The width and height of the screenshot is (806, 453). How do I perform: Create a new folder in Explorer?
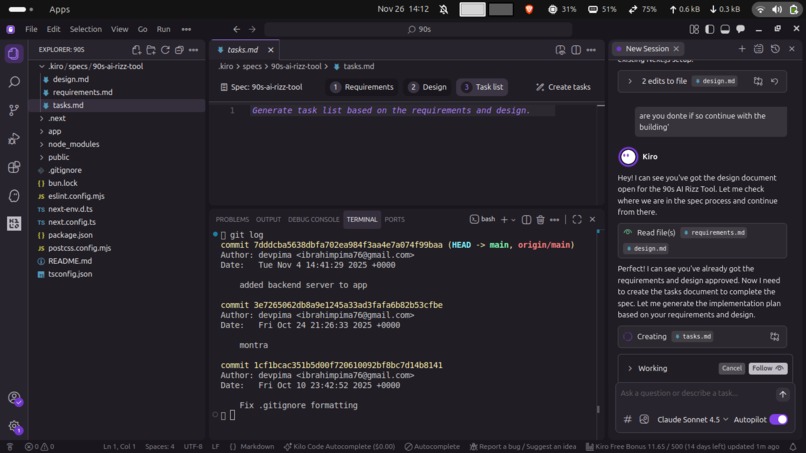pos(151,50)
